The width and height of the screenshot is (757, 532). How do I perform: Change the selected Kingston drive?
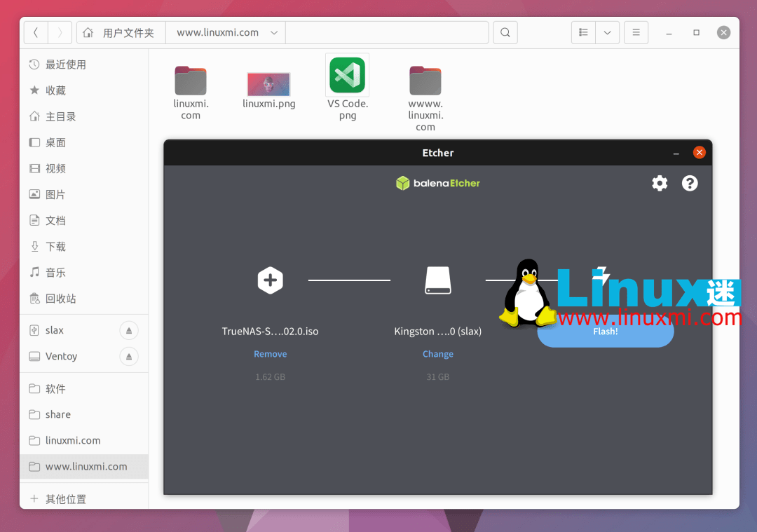click(x=438, y=354)
